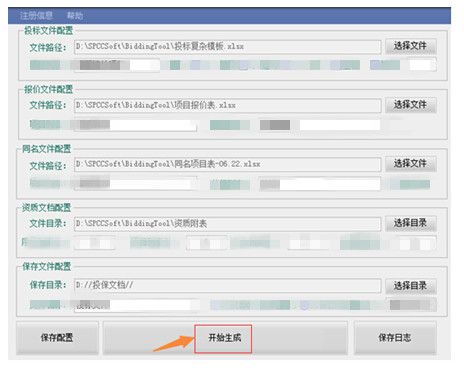The image size is (464, 370).
Task: Click the 保存日志 button
Action: point(395,338)
